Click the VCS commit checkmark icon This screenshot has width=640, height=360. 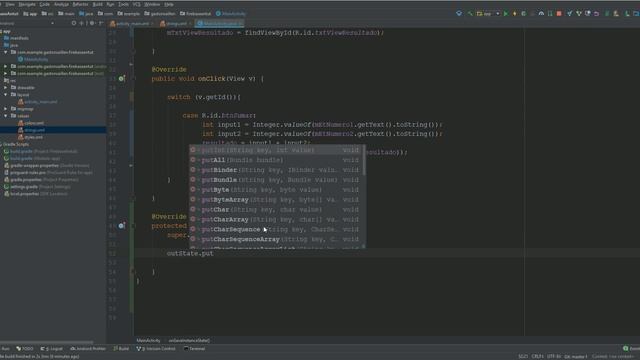click(x=579, y=13)
